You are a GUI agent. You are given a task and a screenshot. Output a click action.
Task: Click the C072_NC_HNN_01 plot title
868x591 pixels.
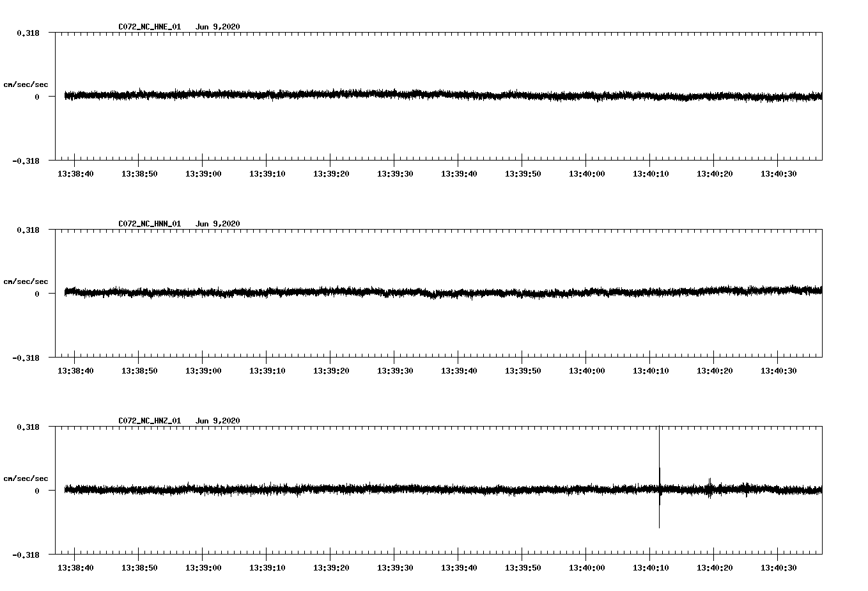coord(150,224)
